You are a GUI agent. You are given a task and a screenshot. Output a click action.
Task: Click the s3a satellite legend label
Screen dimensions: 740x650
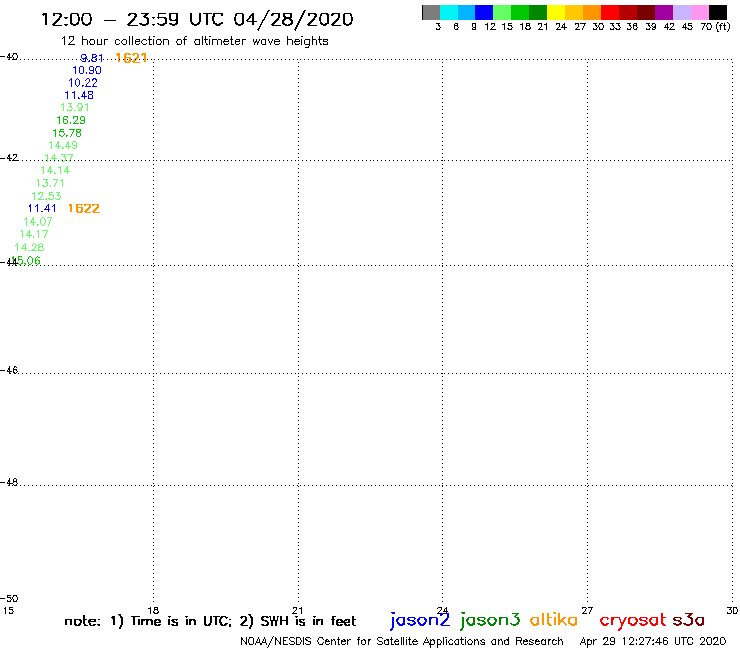pyautogui.click(x=689, y=621)
